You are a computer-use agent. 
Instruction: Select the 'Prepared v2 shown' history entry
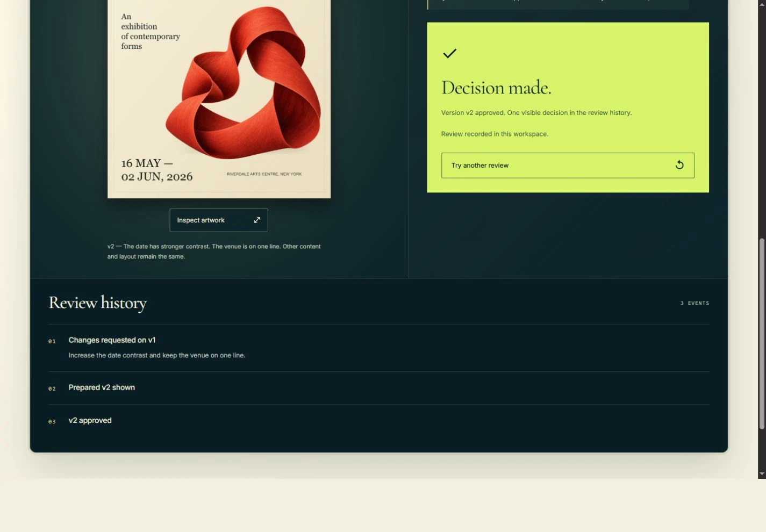[379, 388]
